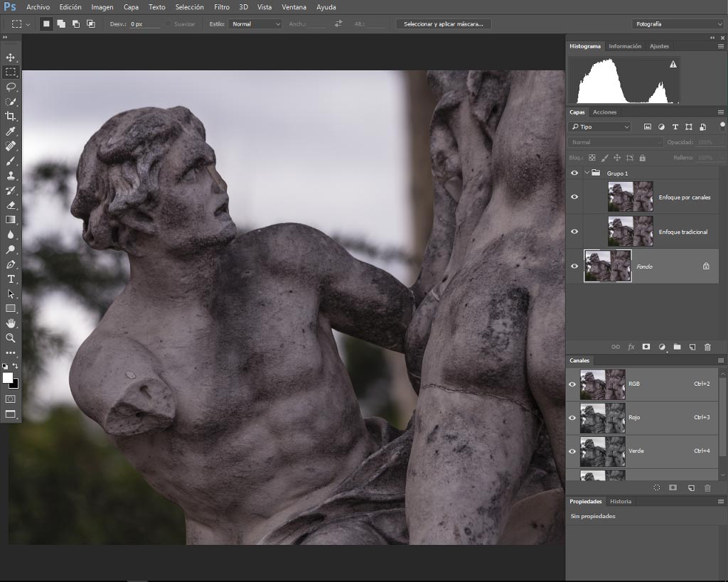Select the Move tool
Screen dimensions: 728x582
coord(10,58)
